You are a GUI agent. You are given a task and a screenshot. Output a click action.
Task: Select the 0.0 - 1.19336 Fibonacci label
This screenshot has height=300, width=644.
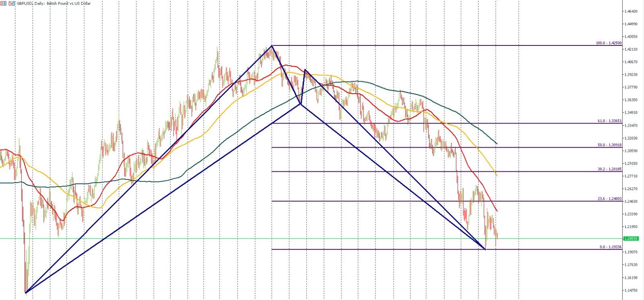tap(610, 247)
